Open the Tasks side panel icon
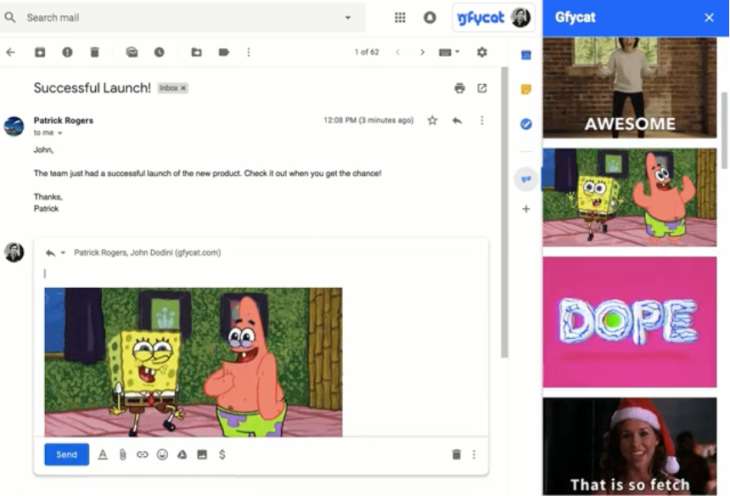 (x=526, y=124)
